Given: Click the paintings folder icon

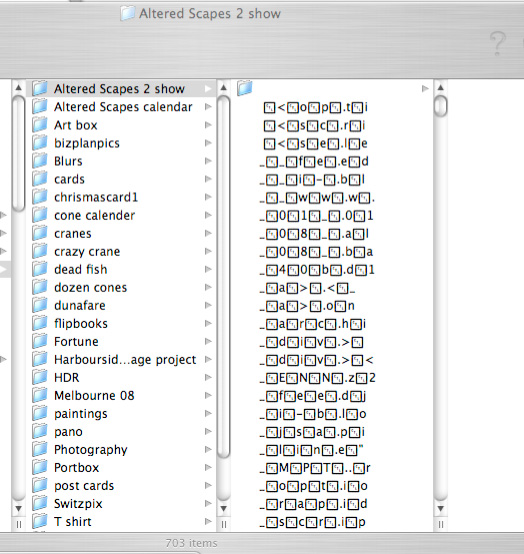Looking at the screenshot, I should click(40, 413).
